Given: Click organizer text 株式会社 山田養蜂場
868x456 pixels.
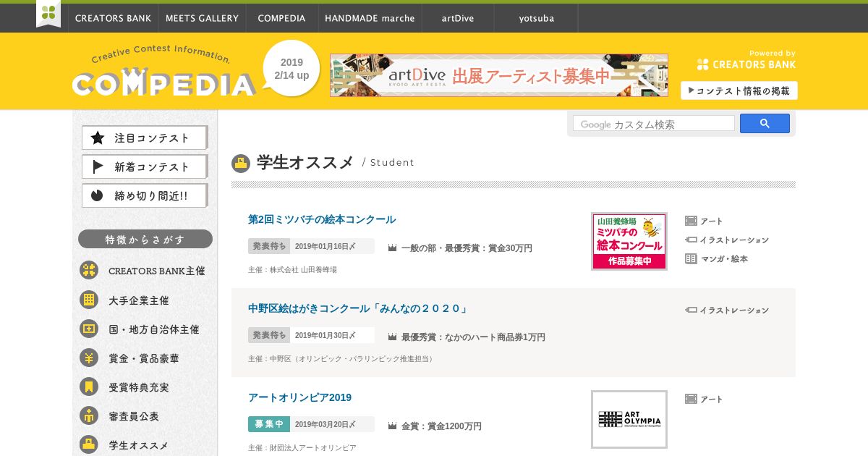Looking at the screenshot, I should [x=303, y=269].
